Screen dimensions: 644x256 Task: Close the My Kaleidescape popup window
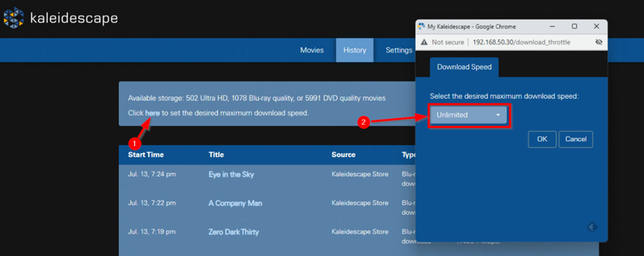596,26
